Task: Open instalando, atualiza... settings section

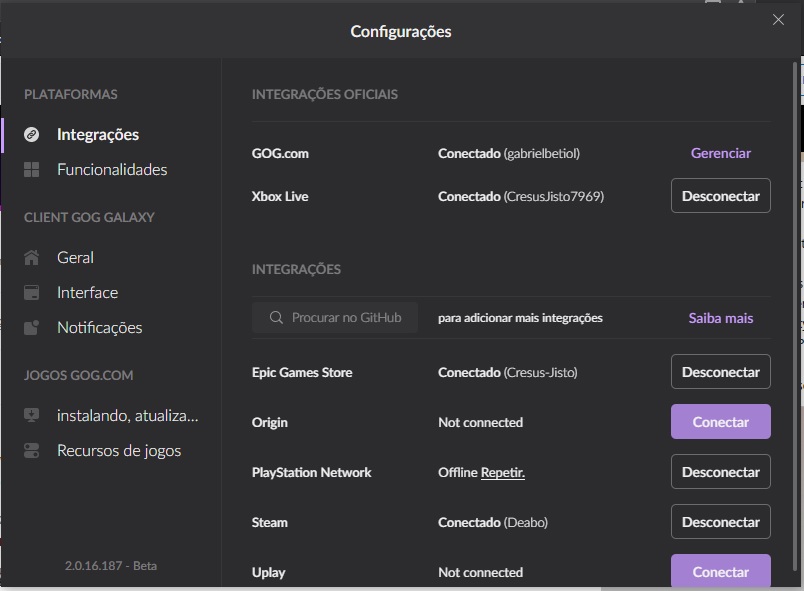Action: (x=127, y=415)
